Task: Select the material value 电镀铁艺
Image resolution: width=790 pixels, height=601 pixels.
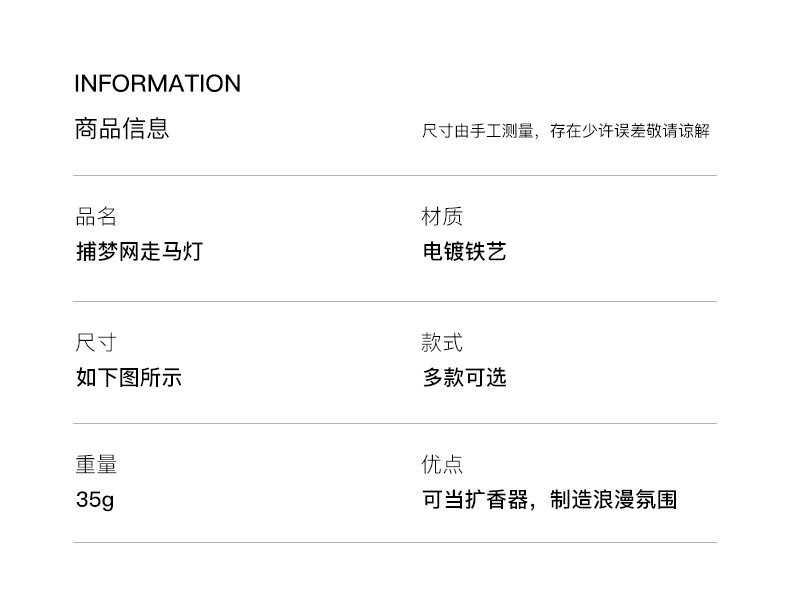Action: click(x=464, y=251)
